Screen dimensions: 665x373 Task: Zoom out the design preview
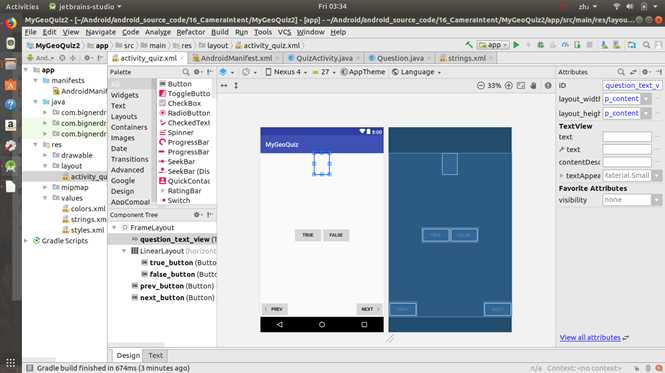(480, 85)
